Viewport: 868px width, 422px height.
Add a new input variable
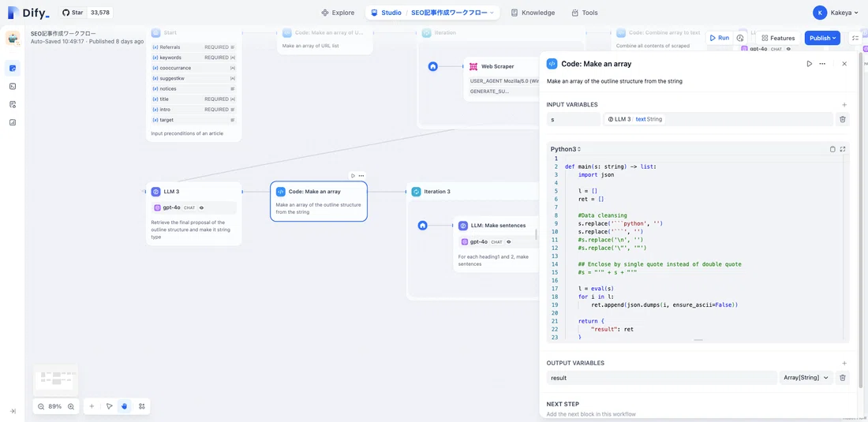844,105
